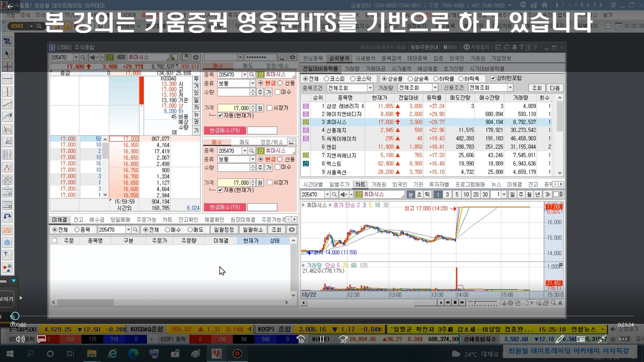Choose the 30-minute interval button on chart
644x362 pixels.
pyautogui.click(x=485, y=195)
